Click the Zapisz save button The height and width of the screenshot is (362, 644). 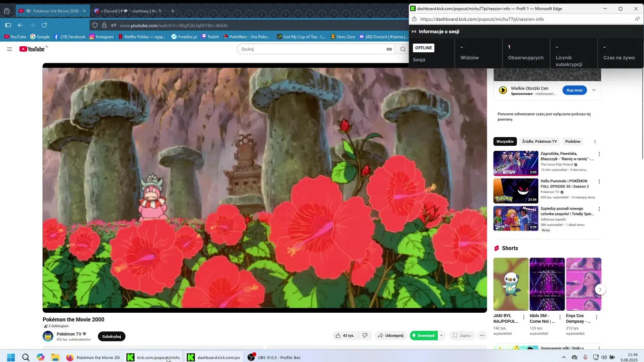[461, 335]
